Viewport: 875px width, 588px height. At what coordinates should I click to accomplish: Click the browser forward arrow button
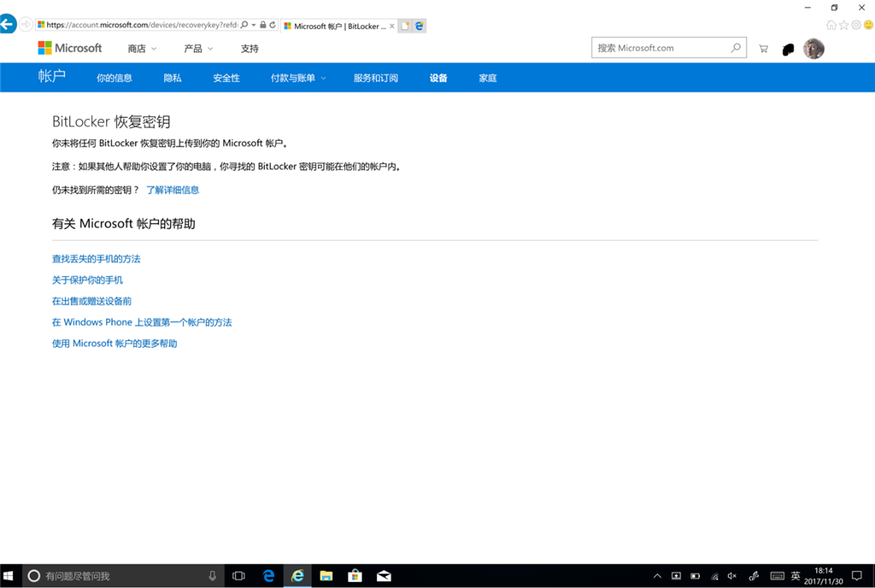point(26,25)
